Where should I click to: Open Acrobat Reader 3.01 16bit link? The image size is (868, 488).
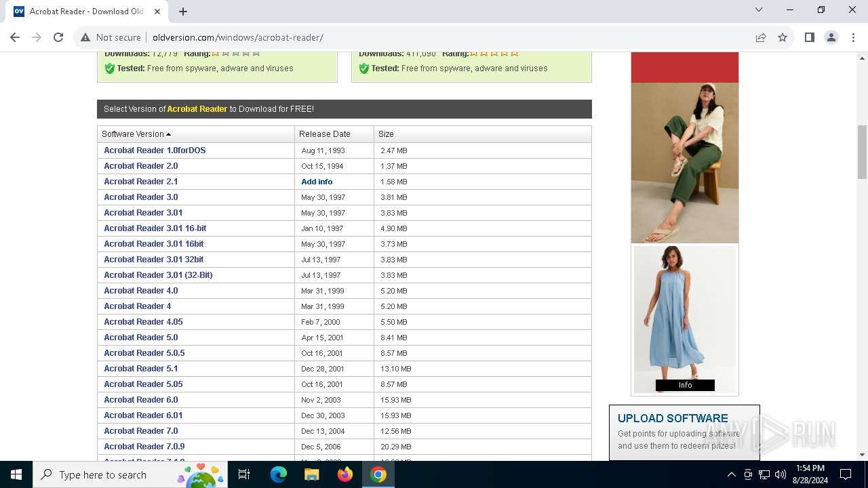[154, 244]
